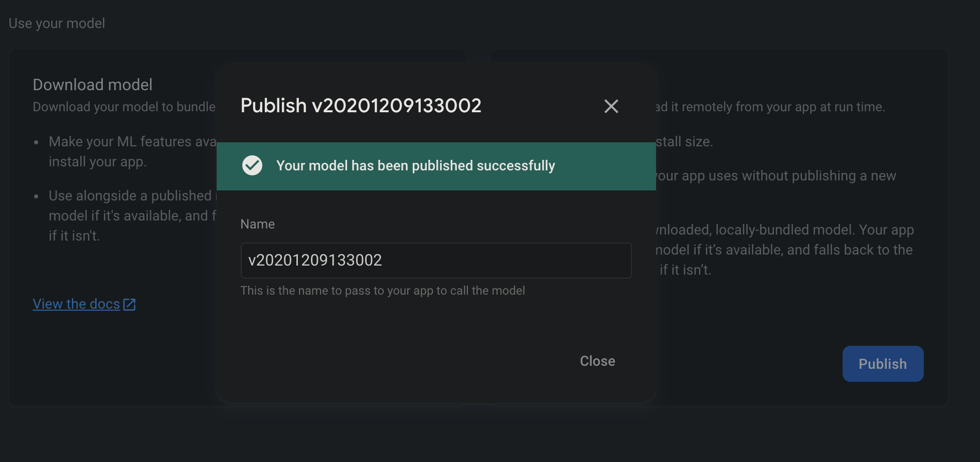Screen dimensions: 980x462
Task: Click the bullet about making ML features available
Action: coord(133,151)
